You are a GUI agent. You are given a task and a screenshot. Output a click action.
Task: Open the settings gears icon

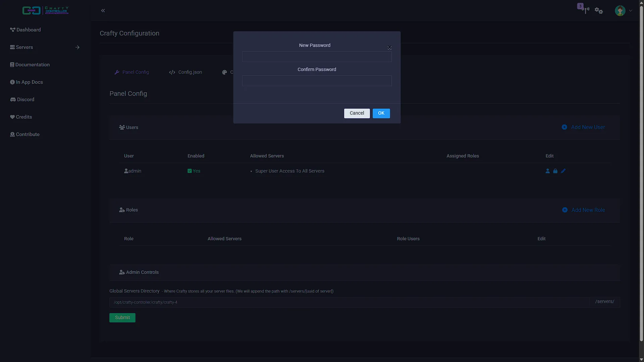(599, 11)
